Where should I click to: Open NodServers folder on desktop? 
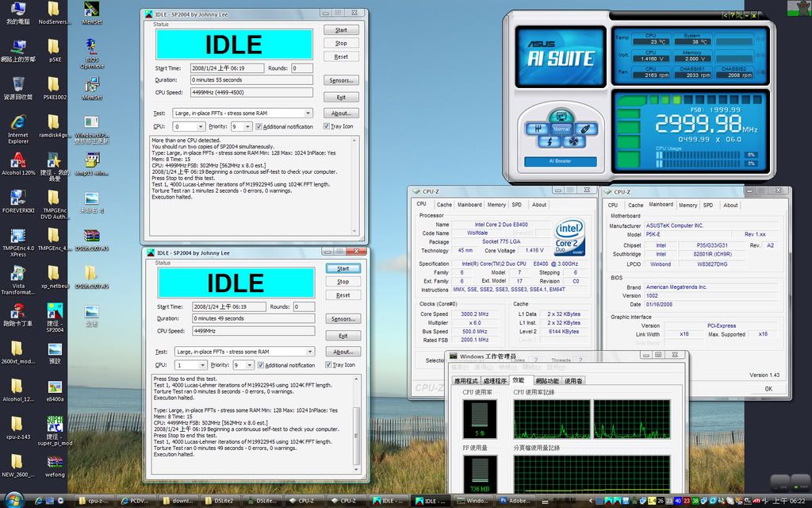tap(53, 13)
